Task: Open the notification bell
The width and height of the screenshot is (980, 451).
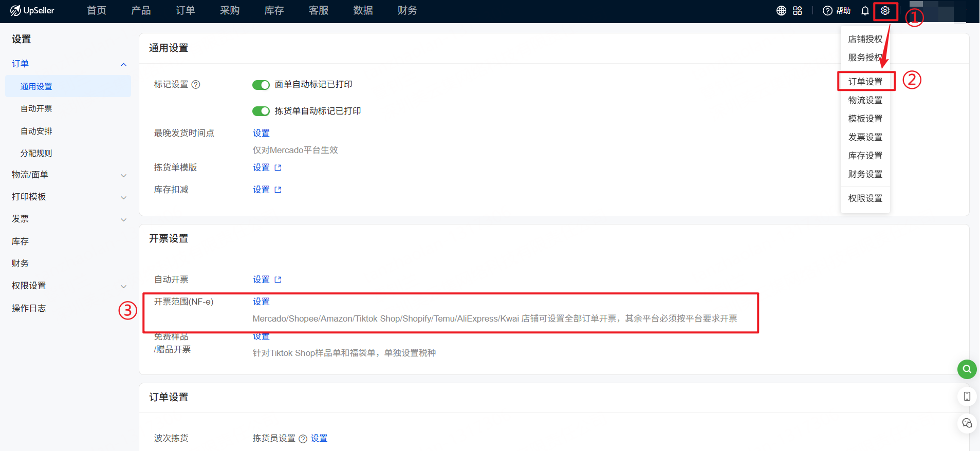Action: click(x=865, y=11)
